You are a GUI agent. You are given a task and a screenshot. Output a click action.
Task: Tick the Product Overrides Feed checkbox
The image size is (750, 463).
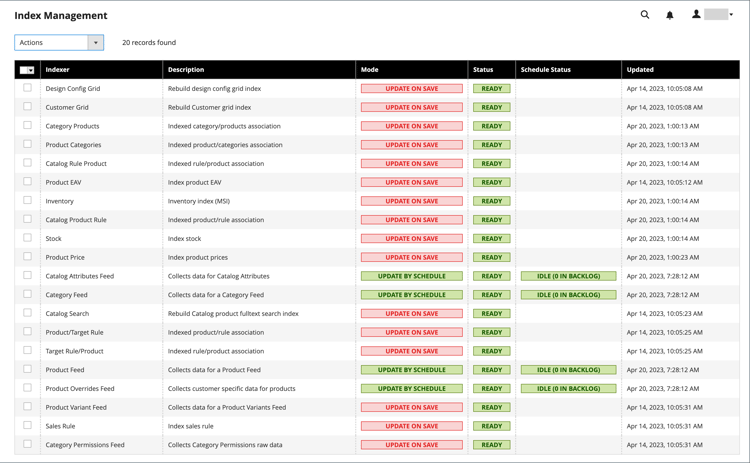[27, 387]
